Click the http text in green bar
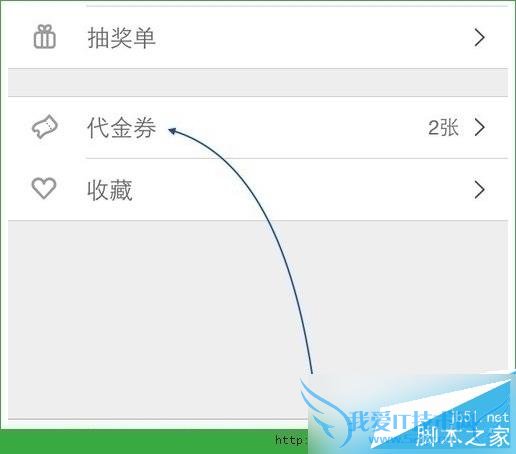Image resolution: width=516 pixels, height=454 pixels. pyautogui.click(x=289, y=440)
